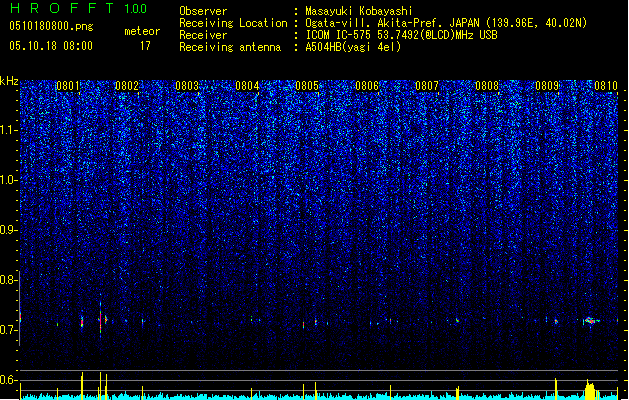This screenshot has height=400, width=629.
Task: Click the meteor count value 17
Action: click(x=145, y=46)
